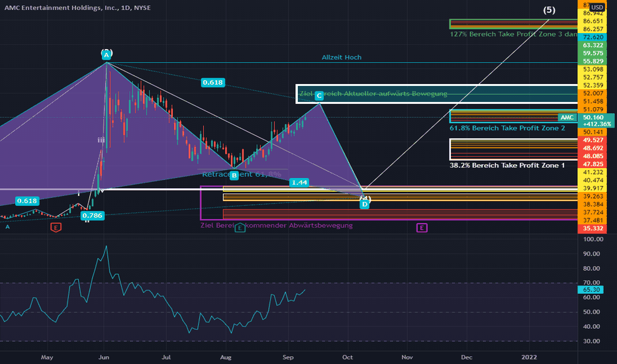
Task: Select pattern point B marker
Action: click(x=234, y=175)
